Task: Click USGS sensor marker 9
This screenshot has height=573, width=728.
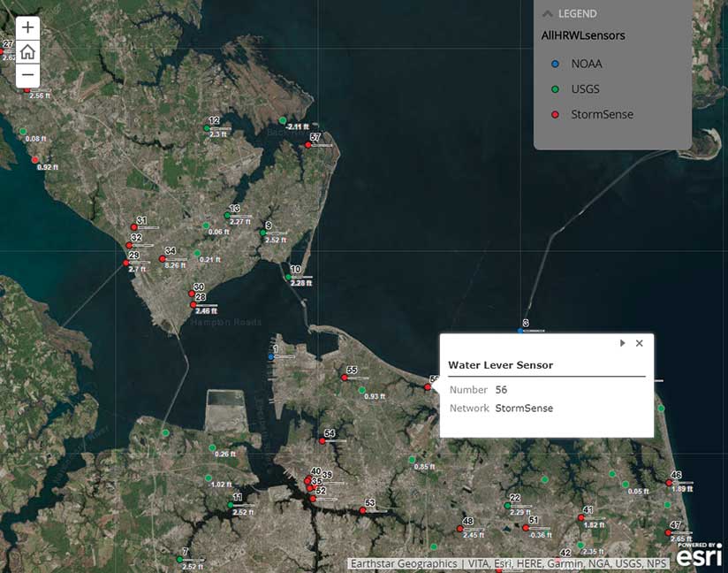Action: 262,233
